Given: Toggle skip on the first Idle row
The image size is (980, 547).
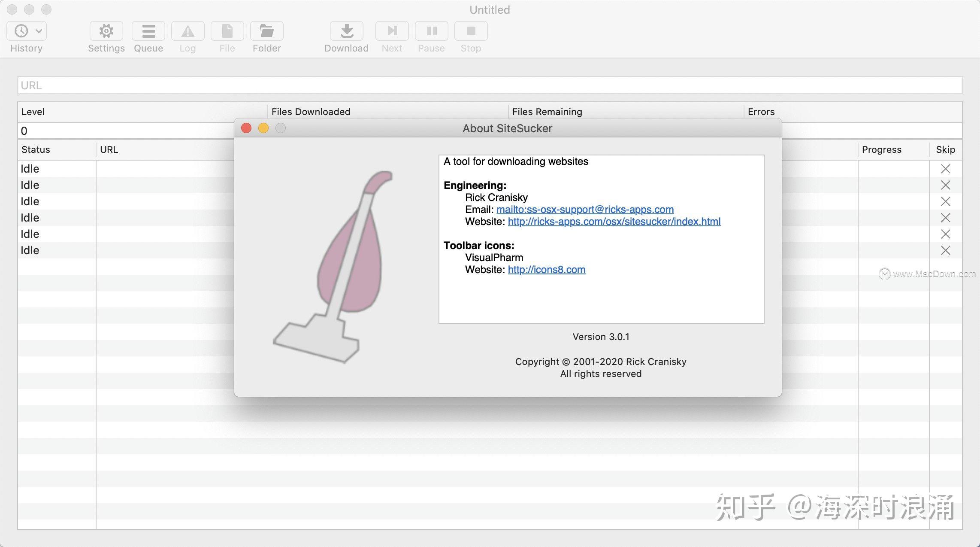Looking at the screenshot, I should tap(946, 169).
